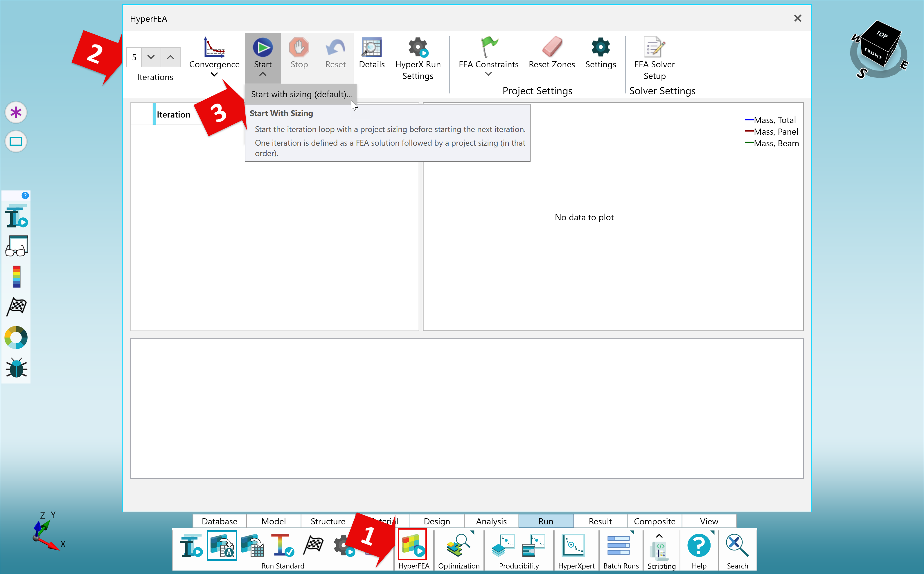Click the checkered flag in left sidebar
This screenshot has width=924, height=574.
(x=17, y=307)
